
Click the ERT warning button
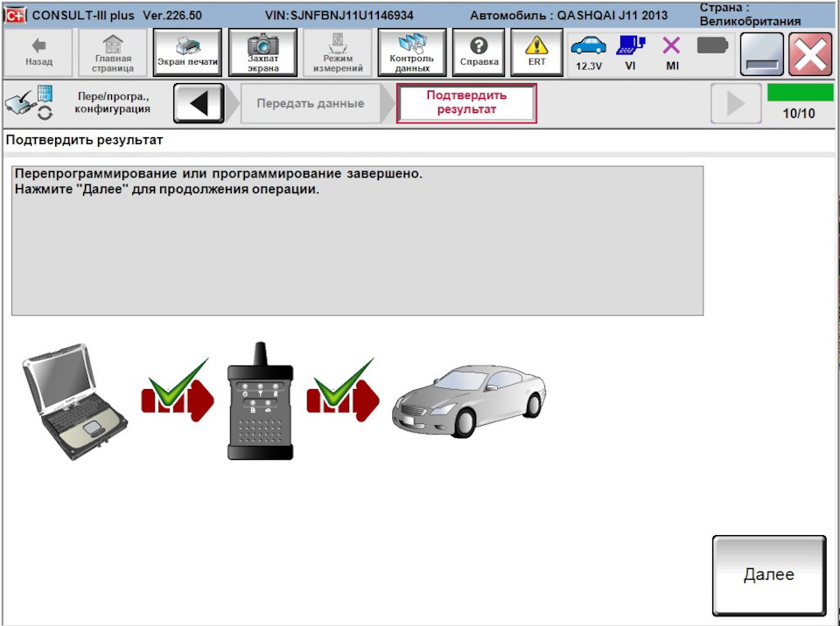536,53
